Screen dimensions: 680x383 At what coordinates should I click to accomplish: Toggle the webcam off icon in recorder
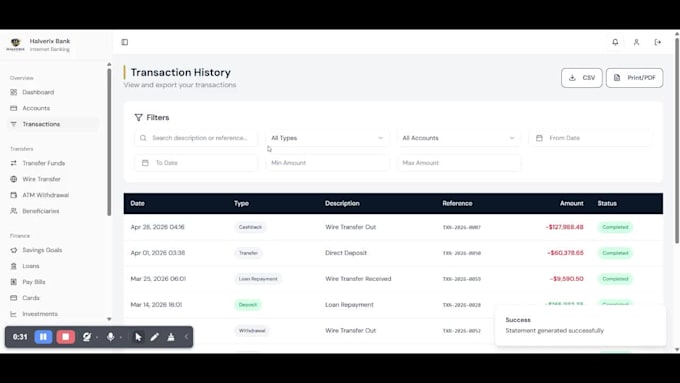point(87,337)
